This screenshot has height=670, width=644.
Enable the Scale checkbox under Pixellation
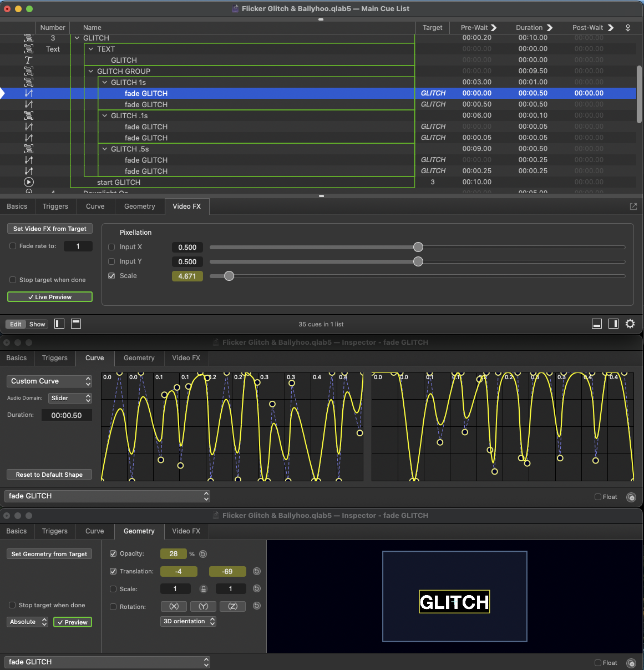coord(111,275)
